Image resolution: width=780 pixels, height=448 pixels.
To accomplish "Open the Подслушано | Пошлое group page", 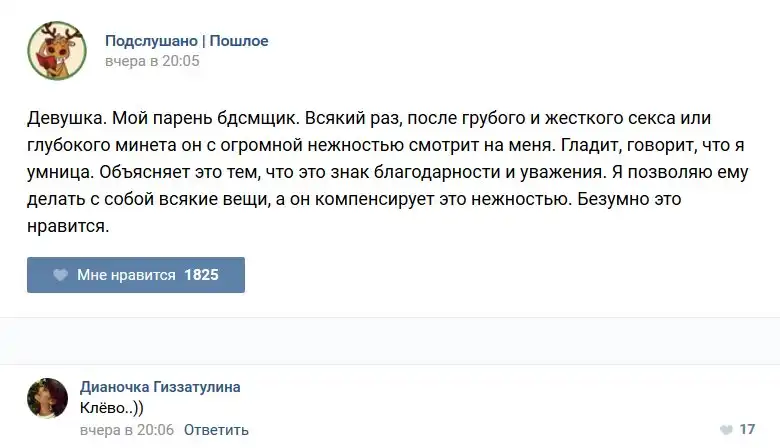I will point(186,41).
